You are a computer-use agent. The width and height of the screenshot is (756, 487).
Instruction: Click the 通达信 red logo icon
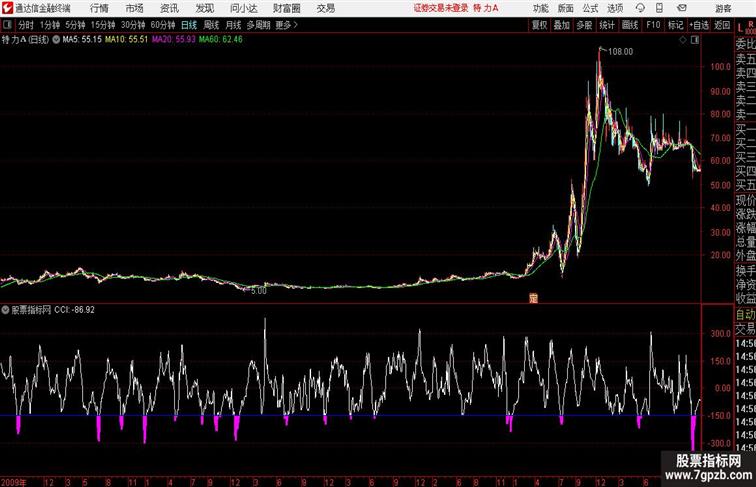click(7, 8)
